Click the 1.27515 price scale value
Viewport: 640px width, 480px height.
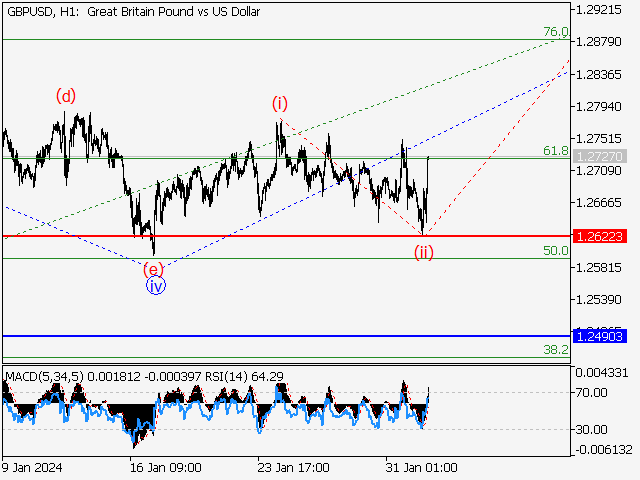(598, 139)
